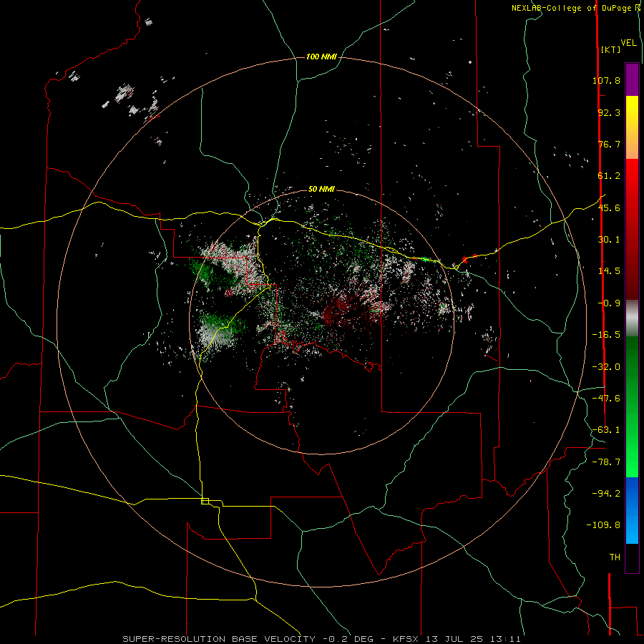Select the "107.8" velocity scale value
The image size is (644, 644).
tap(606, 80)
